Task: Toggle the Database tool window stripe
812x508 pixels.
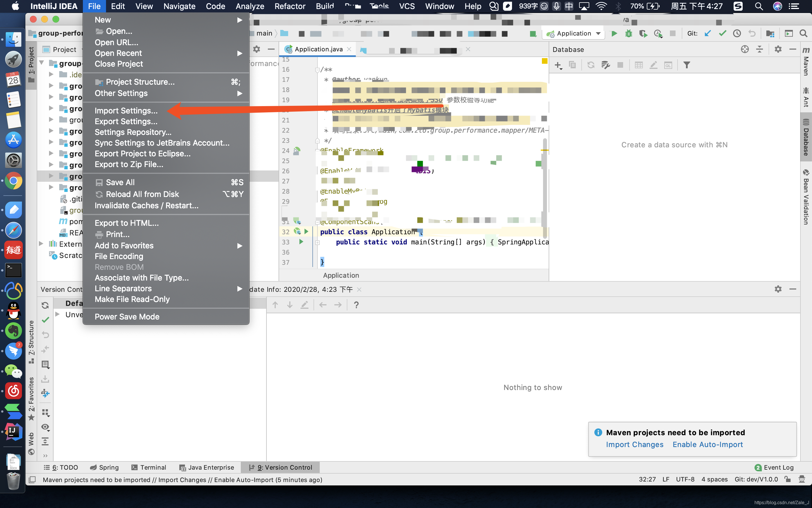Action: tap(806, 137)
